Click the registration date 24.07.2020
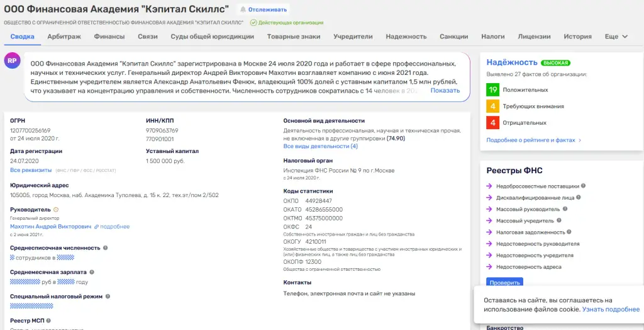The width and height of the screenshot is (644, 330). pos(25,161)
